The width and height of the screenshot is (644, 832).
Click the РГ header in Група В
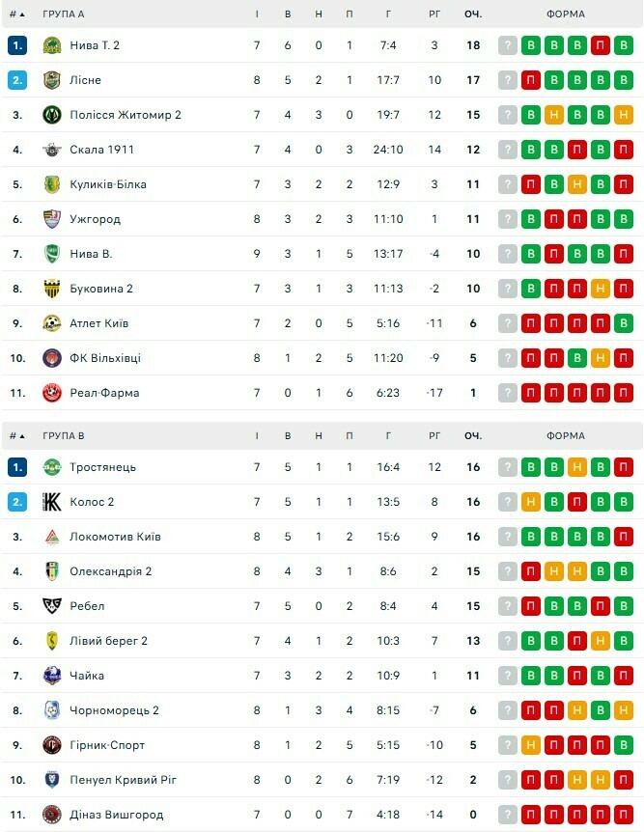tap(434, 436)
